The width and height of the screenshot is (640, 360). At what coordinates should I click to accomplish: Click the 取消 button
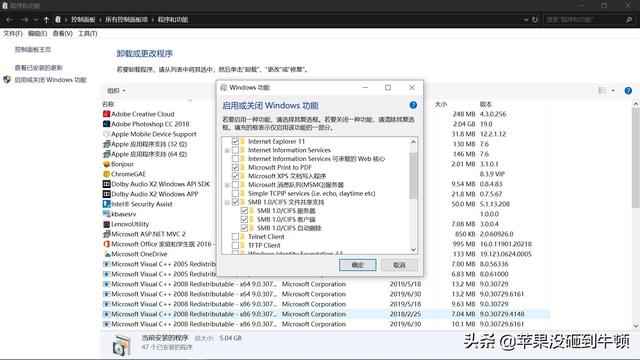pos(399,265)
